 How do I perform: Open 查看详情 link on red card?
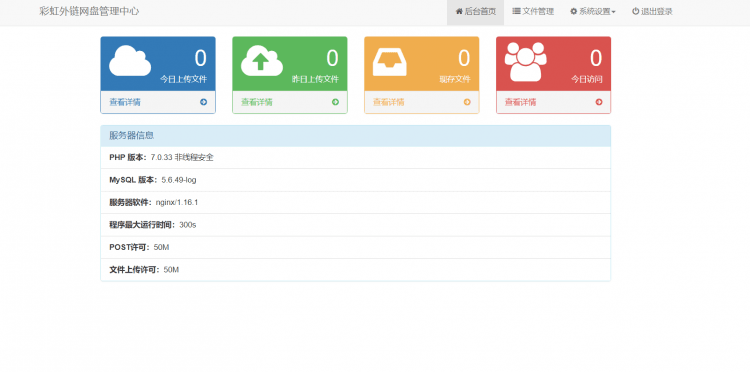tap(520, 102)
